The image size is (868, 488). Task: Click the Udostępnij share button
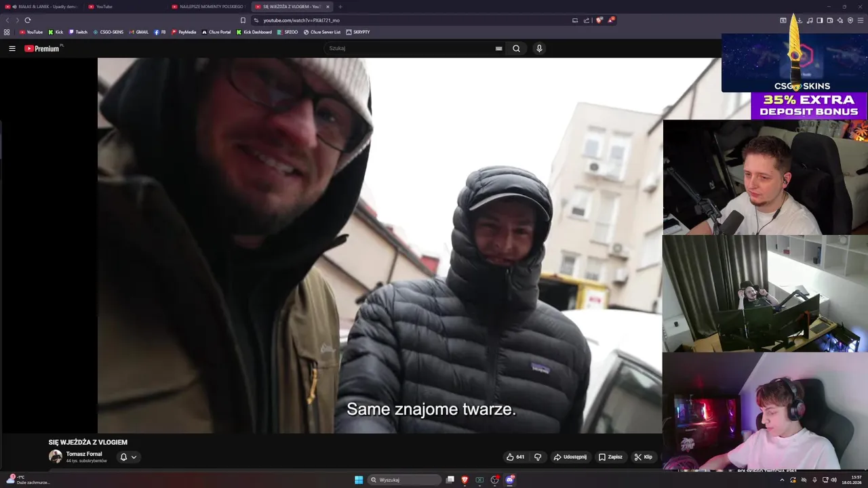click(x=570, y=457)
